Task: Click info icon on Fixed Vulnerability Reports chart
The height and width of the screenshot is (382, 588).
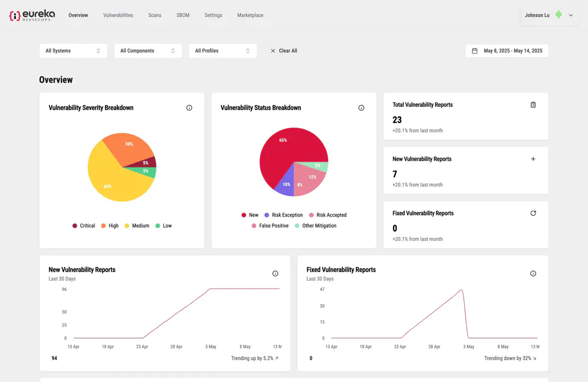Action: pos(533,274)
